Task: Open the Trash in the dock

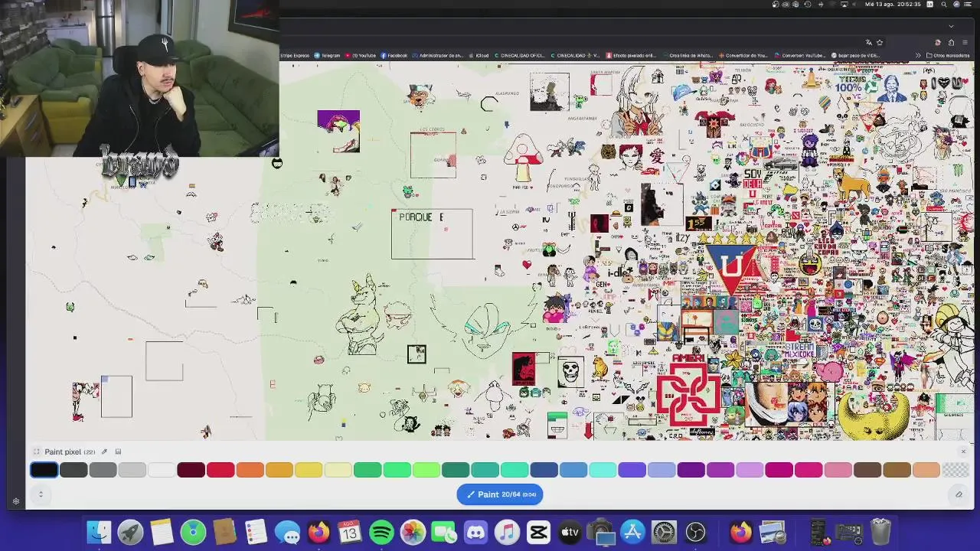Action: (x=880, y=532)
